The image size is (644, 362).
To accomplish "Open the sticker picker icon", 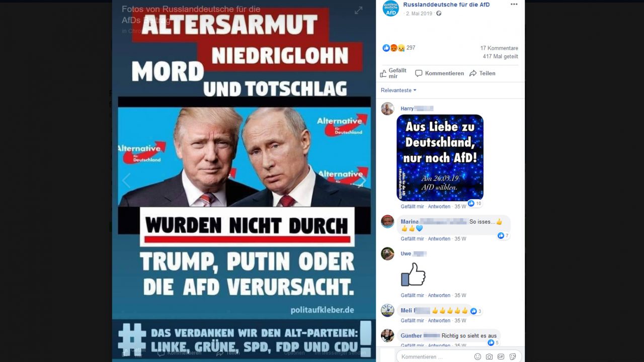I will tap(513, 356).
